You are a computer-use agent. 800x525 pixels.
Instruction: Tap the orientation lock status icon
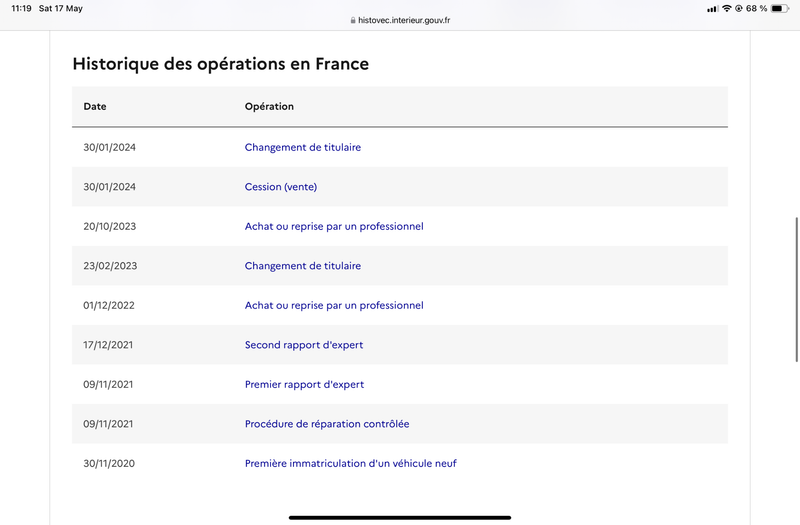point(738,8)
